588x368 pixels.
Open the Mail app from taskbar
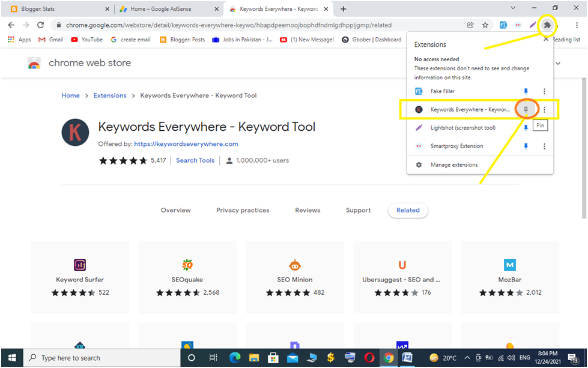292,358
